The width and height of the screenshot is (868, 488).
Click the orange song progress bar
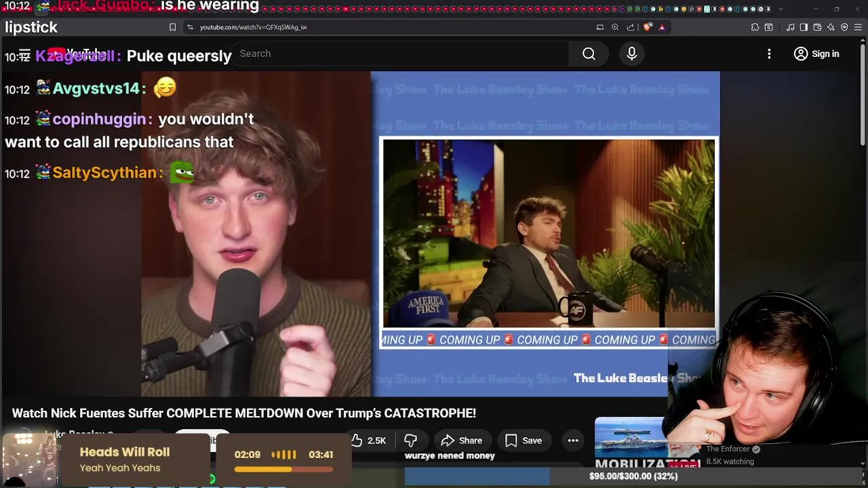click(x=283, y=470)
